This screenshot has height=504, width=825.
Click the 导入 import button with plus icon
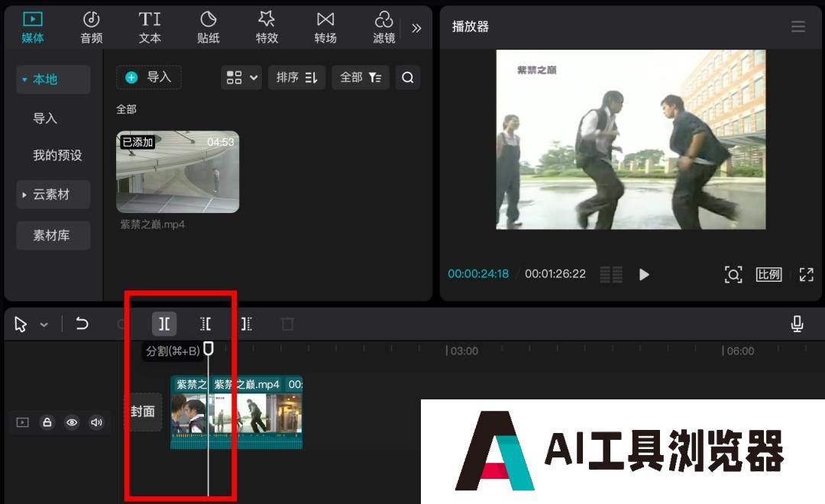pyautogui.click(x=149, y=77)
